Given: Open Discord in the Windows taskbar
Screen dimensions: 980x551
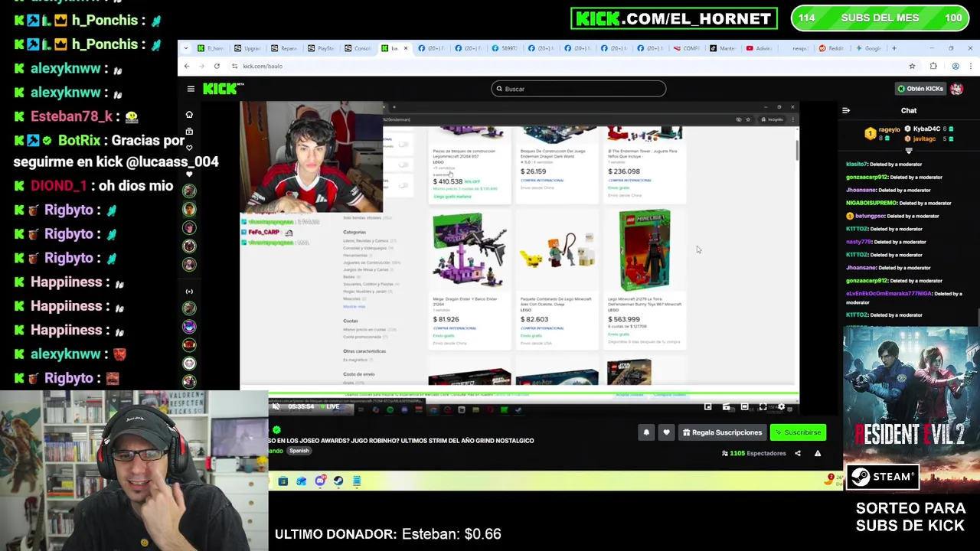Looking at the screenshot, I should point(320,481).
